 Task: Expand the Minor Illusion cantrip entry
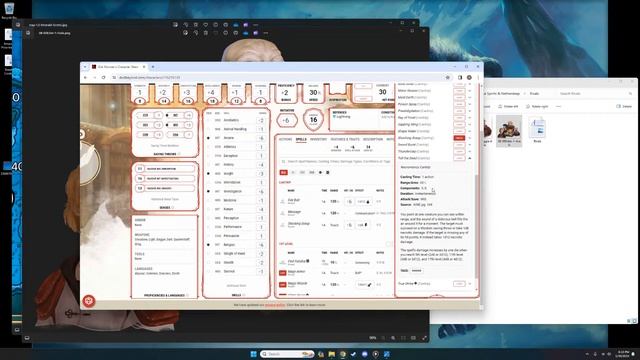click(x=469, y=91)
